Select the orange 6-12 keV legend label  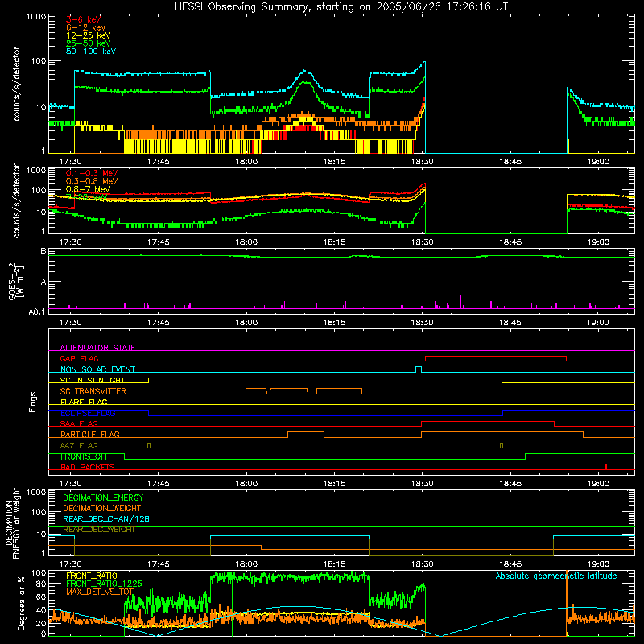tap(86, 27)
